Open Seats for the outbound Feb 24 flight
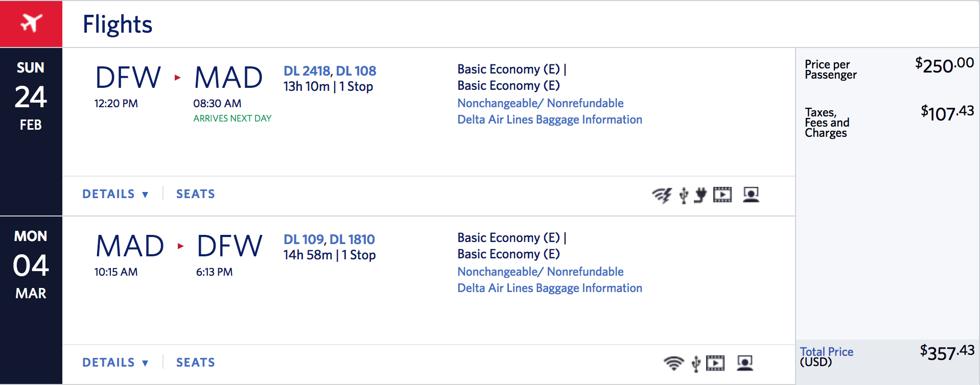980x385 pixels. pyautogui.click(x=196, y=194)
